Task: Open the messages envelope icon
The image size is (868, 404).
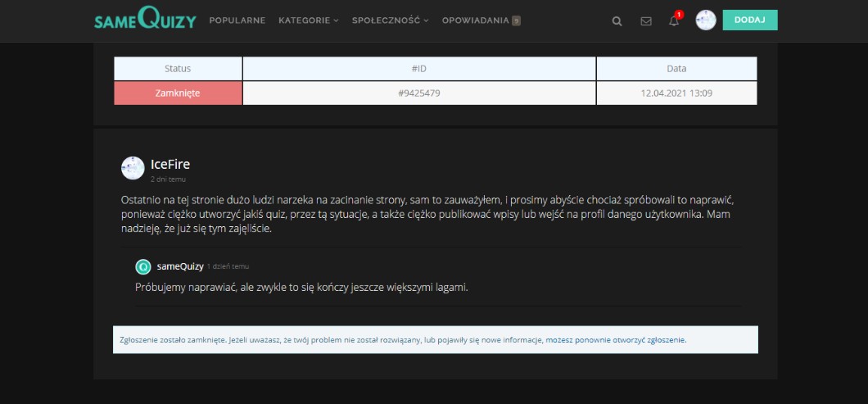Action: pos(646,21)
